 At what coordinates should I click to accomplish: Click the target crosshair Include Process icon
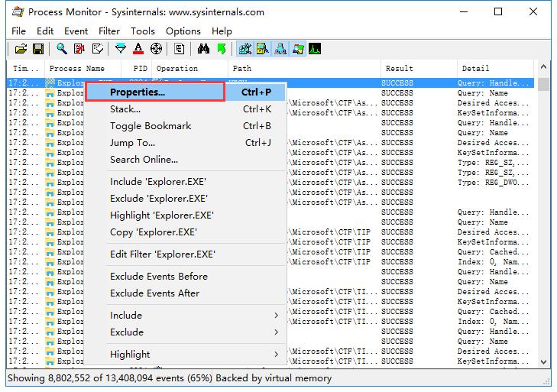(157, 50)
